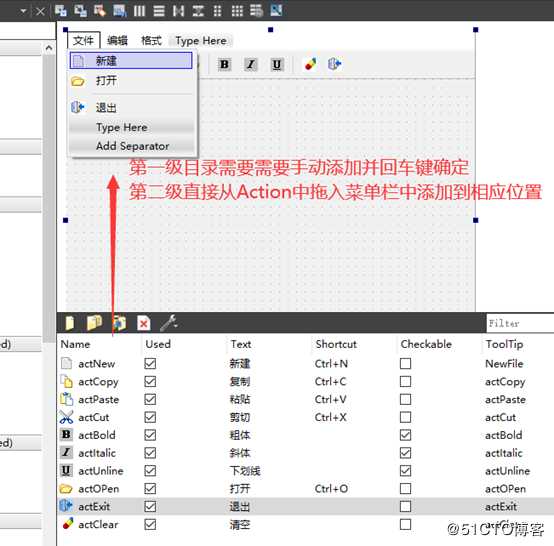Toggle Checkable checkbox for actItalic
Viewport: 554px width, 546px height.
coord(406,453)
